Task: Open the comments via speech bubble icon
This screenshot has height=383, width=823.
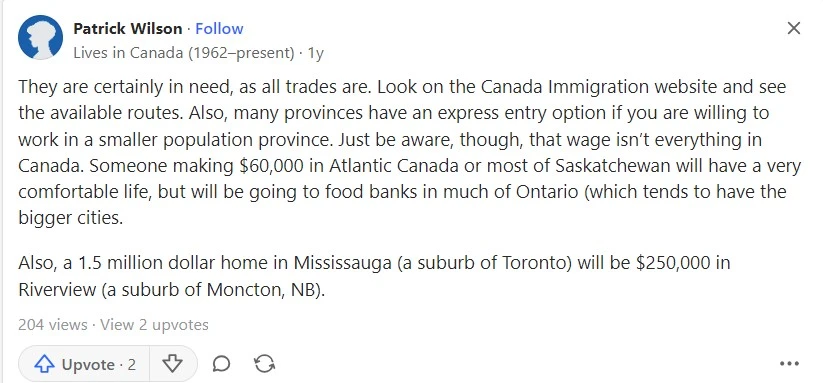Action: tap(221, 364)
